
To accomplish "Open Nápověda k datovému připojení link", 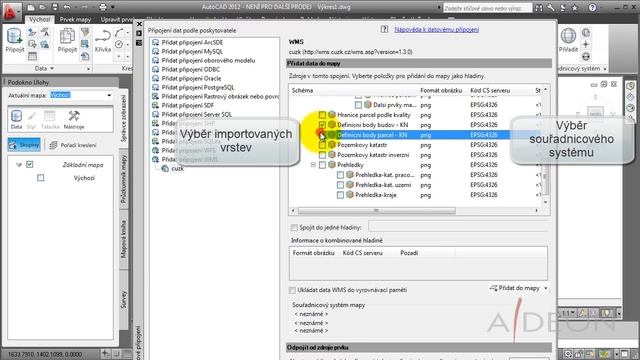I will 436,29.
